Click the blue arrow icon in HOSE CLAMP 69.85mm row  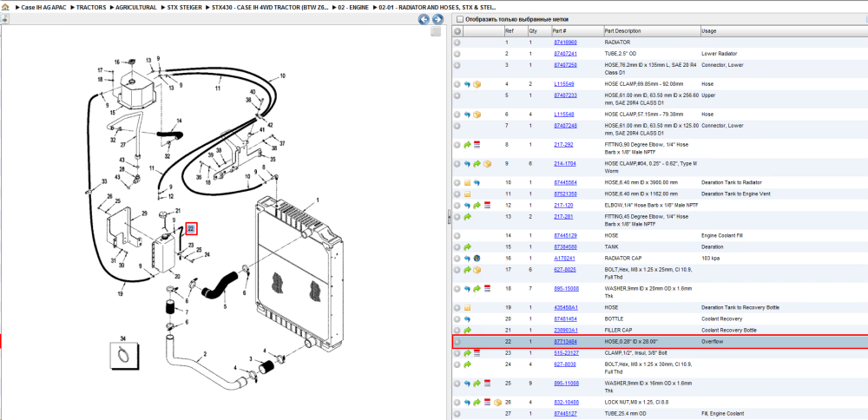(x=467, y=84)
